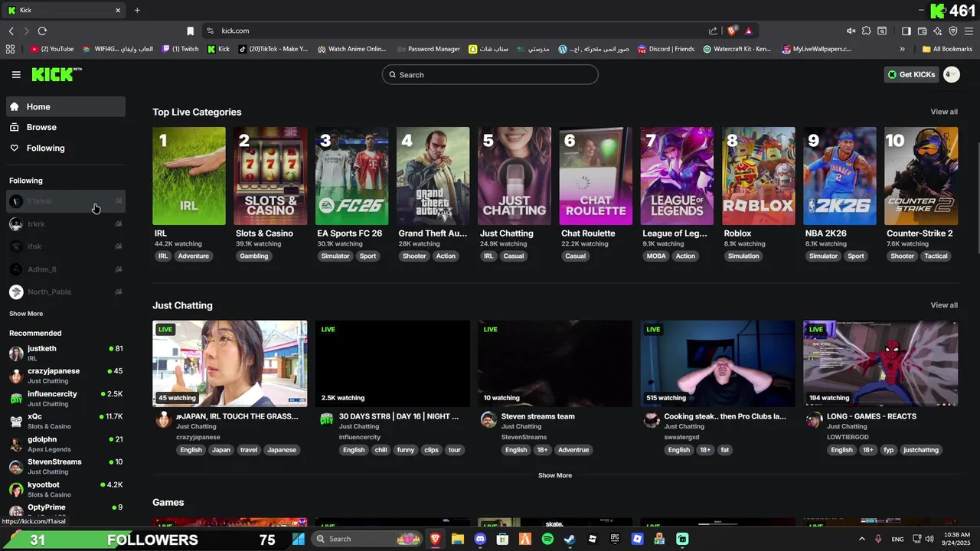
Task: Open Browse in sidebar
Action: point(66,127)
